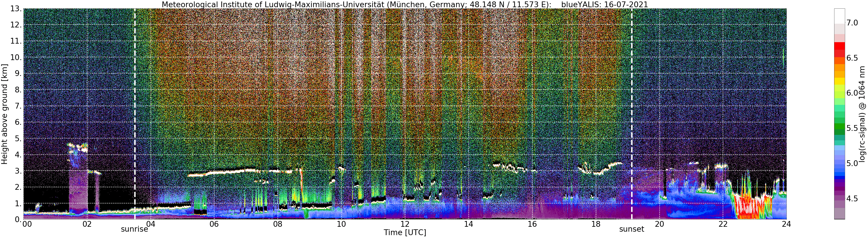Viewport: 868px width, 238px height.
Task: Click the height tick label '7.'
Action: click(x=18, y=106)
